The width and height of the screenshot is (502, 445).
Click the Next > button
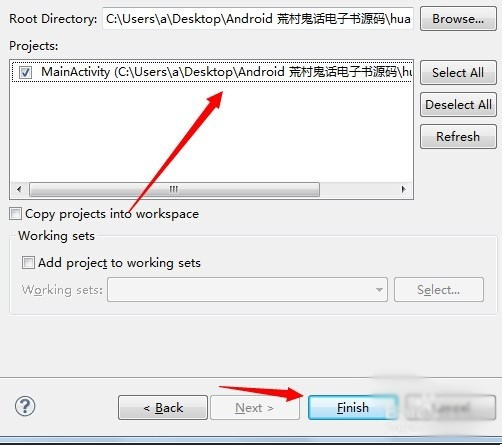pos(255,408)
